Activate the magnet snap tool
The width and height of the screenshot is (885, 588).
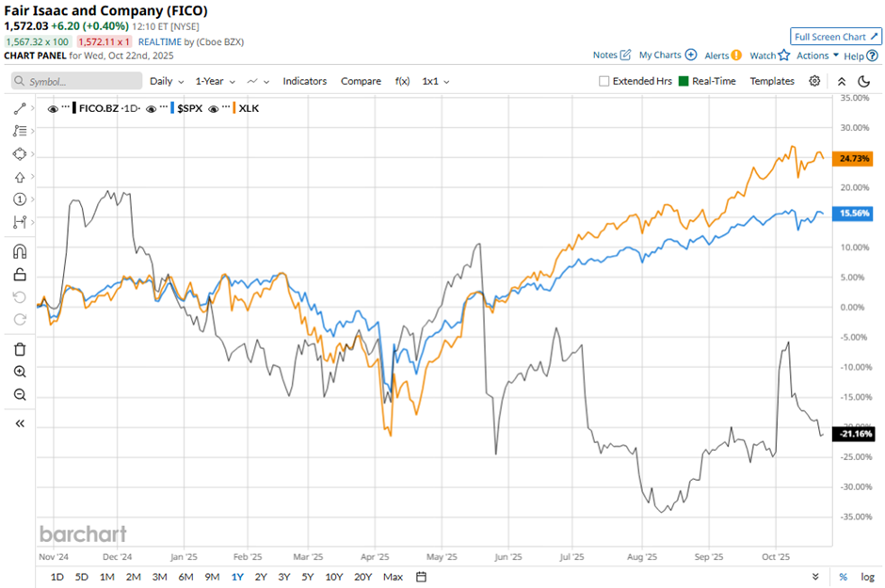pos(20,252)
